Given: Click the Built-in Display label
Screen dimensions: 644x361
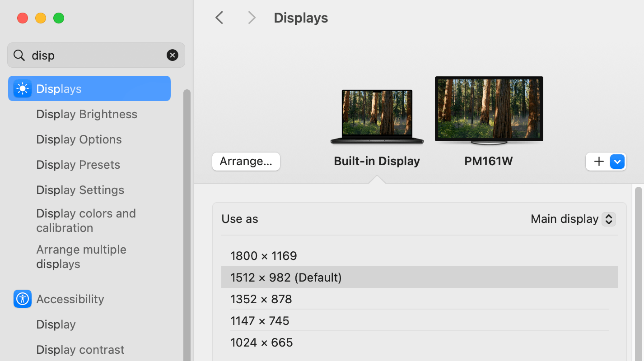Looking at the screenshot, I should [377, 161].
